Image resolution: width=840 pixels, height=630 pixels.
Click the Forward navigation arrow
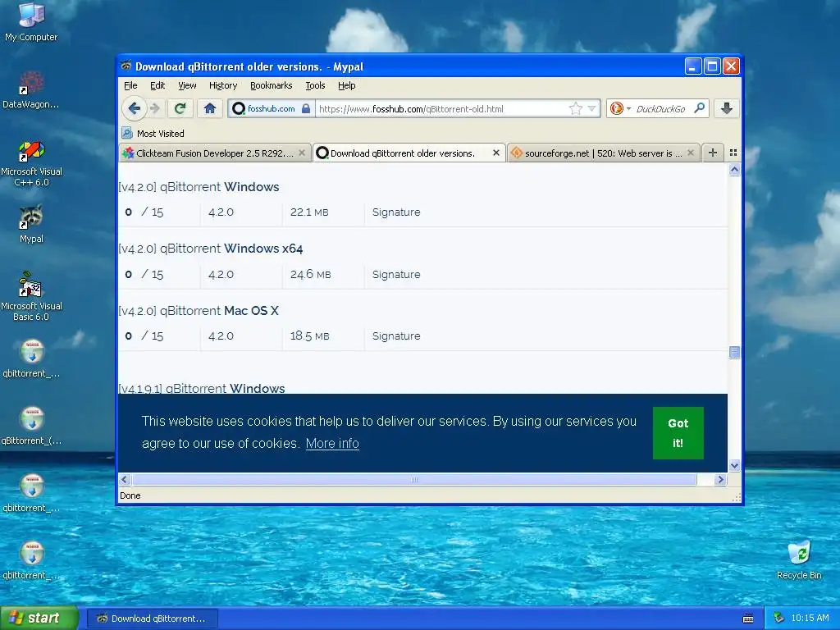click(x=155, y=109)
